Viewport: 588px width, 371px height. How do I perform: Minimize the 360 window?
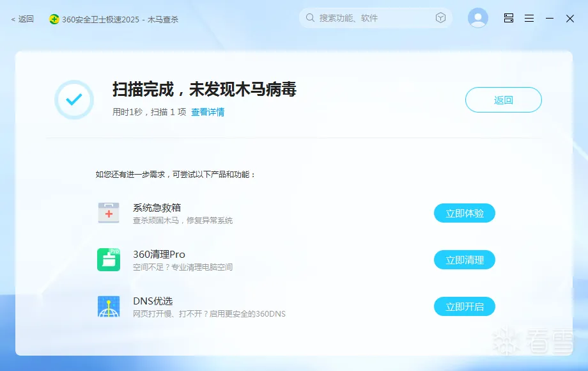click(550, 18)
